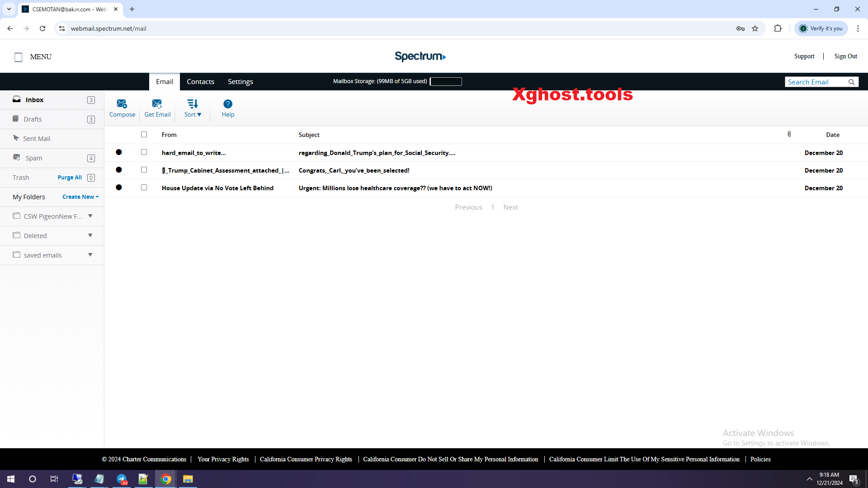Check the select-all emails checkbox

click(x=144, y=134)
